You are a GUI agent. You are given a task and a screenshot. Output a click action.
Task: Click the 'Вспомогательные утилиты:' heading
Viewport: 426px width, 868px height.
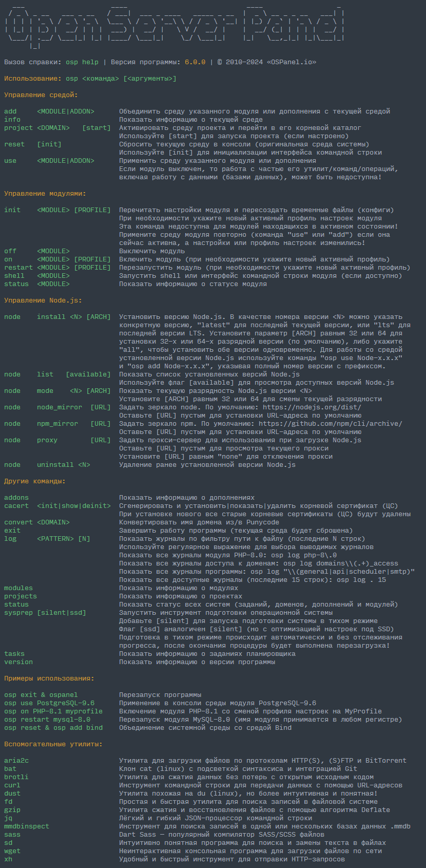click(x=53, y=744)
